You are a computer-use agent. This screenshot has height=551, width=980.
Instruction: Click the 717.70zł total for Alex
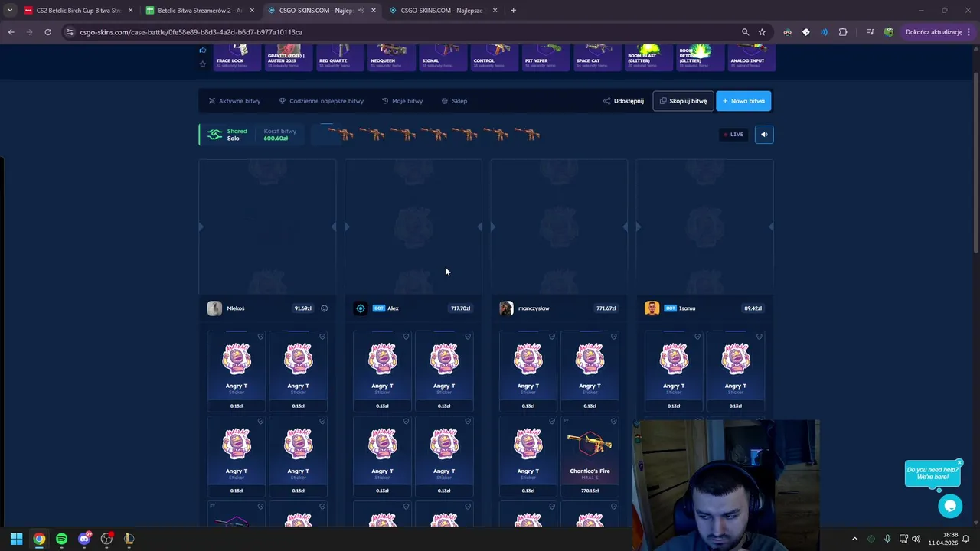coord(460,308)
